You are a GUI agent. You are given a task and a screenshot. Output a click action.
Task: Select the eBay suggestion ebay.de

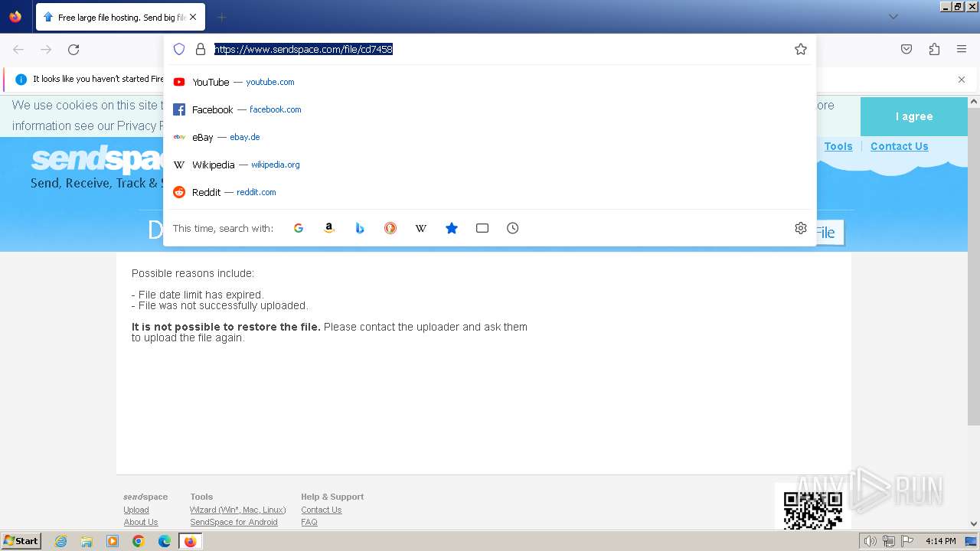pos(490,137)
